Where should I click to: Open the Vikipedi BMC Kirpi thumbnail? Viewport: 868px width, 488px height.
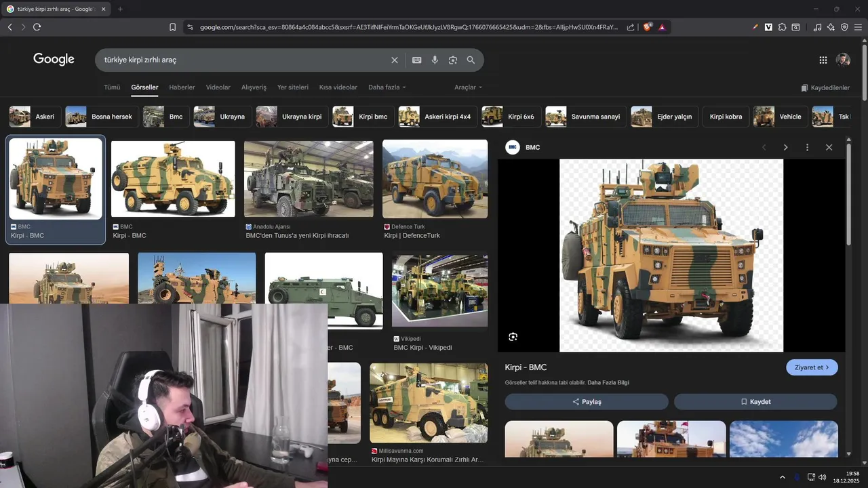coord(439,291)
